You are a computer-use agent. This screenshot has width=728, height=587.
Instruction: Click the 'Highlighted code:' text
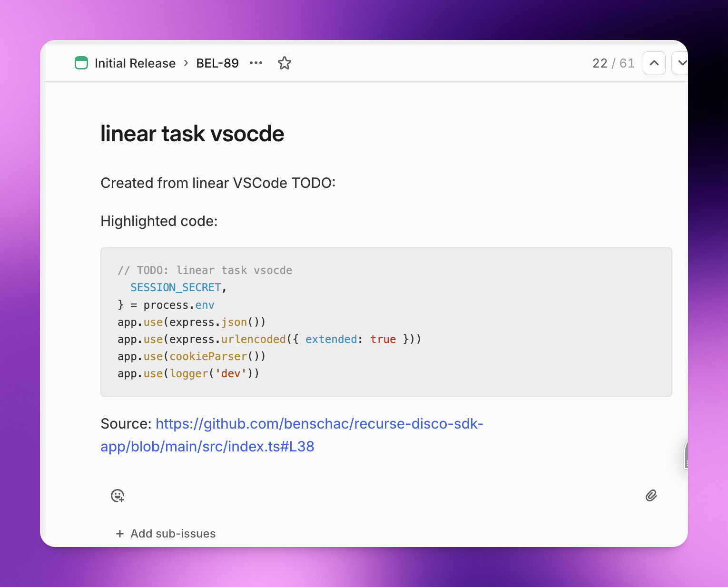(x=159, y=221)
